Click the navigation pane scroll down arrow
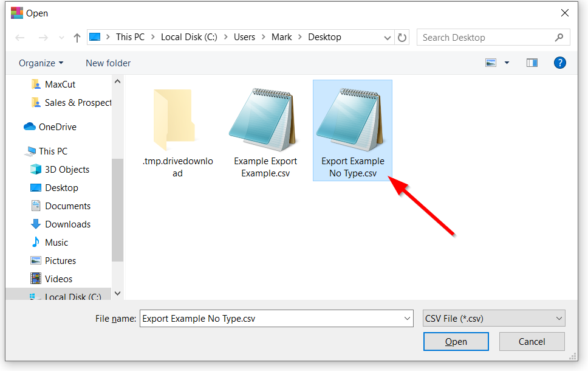Image resolution: width=588 pixels, height=371 pixels. (x=117, y=294)
